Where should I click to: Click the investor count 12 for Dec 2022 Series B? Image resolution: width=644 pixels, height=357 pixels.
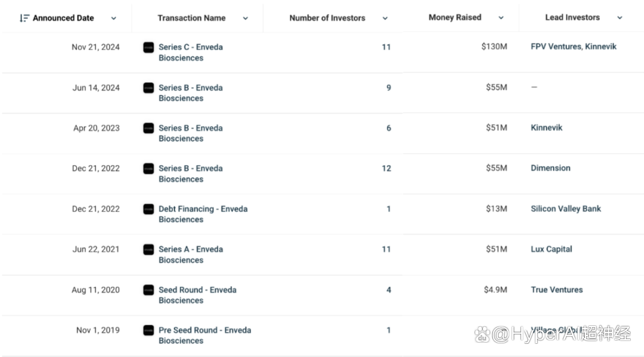(386, 168)
